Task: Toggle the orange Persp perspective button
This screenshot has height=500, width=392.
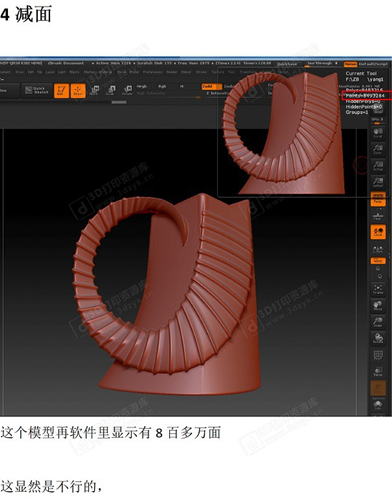Action: click(x=377, y=199)
